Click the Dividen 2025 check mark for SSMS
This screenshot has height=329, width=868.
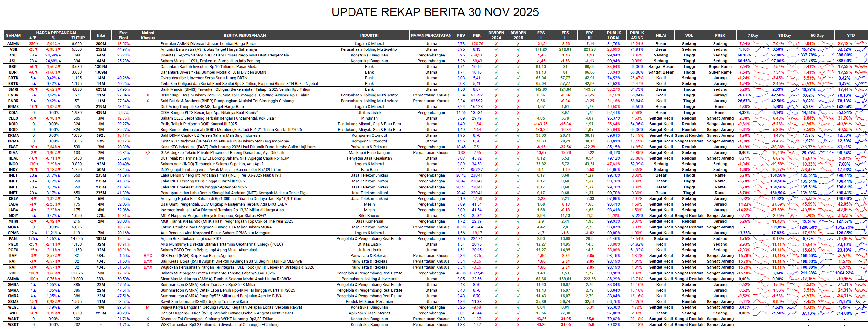(x=518, y=302)
